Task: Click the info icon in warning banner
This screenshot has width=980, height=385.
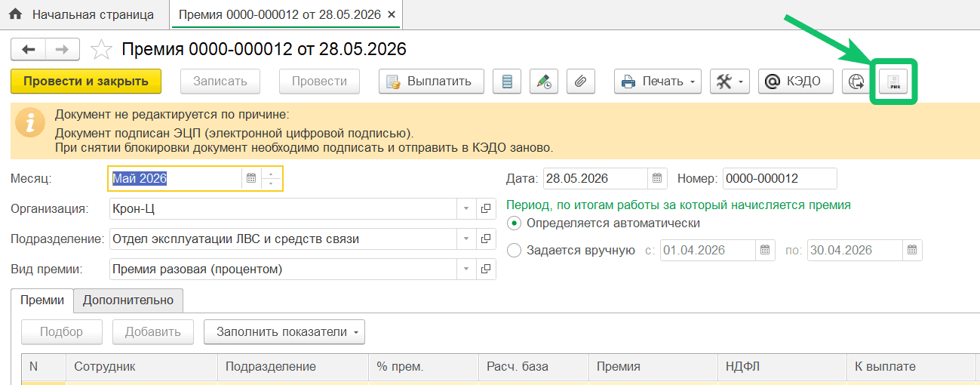Action: click(30, 122)
